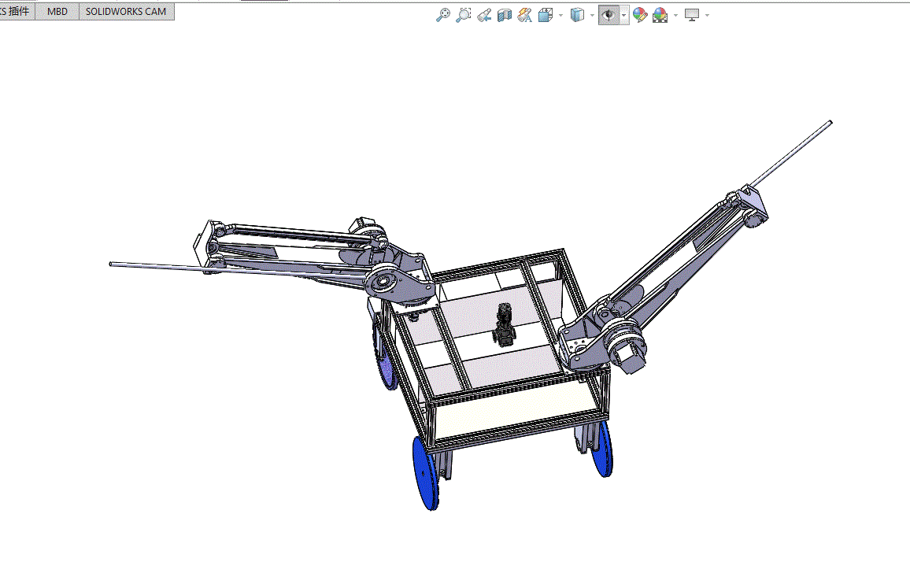The height and width of the screenshot is (588, 910).
Task: Click the Apply Scene icon
Action: 660,15
